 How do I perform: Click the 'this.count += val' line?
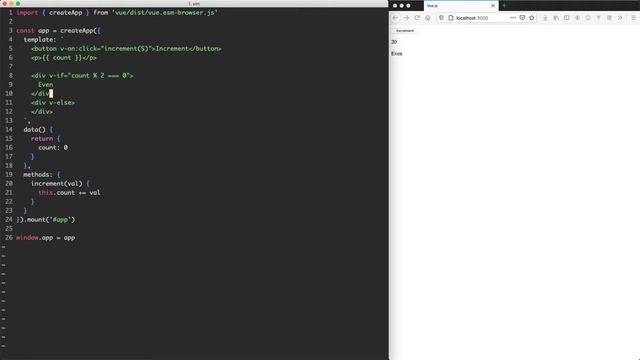point(69,192)
